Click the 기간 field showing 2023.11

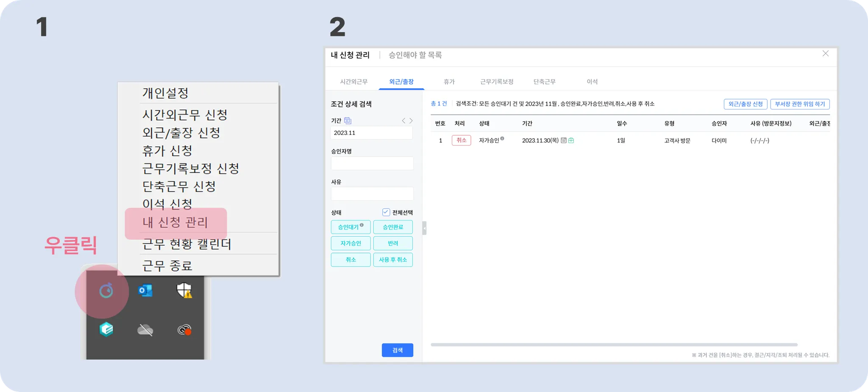click(371, 133)
